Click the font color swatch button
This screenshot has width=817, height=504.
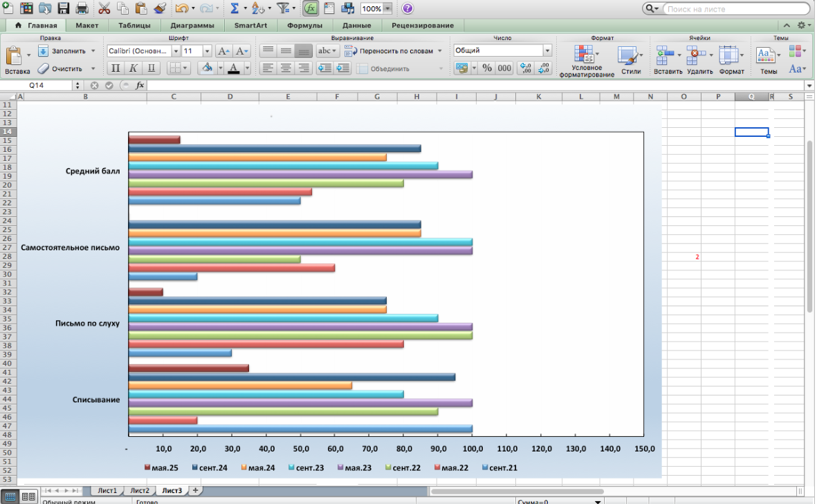[x=234, y=68]
